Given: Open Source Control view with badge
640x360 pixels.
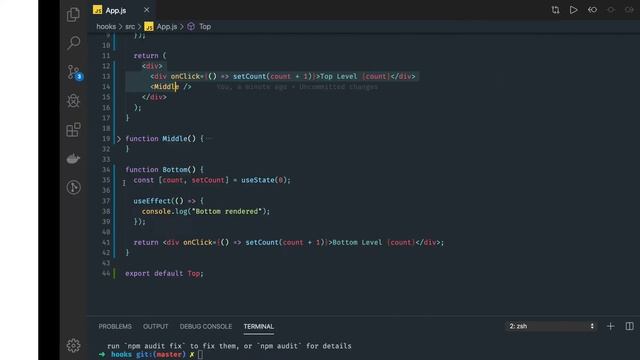Looking at the screenshot, I should tap(75, 72).
